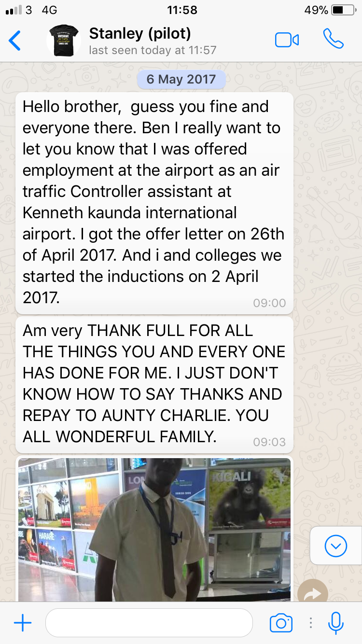Start a voice call with the phone icon
The height and width of the screenshot is (644, 362).
click(x=333, y=39)
